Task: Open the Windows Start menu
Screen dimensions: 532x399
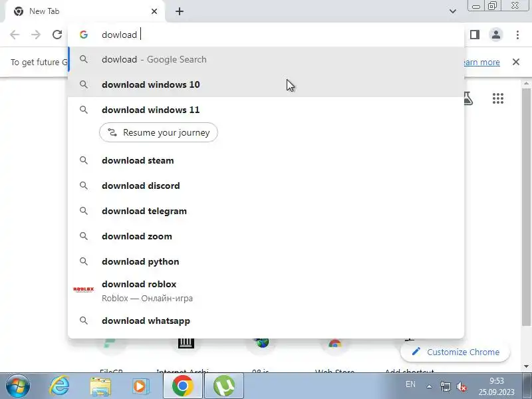Action: (x=18, y=386)
